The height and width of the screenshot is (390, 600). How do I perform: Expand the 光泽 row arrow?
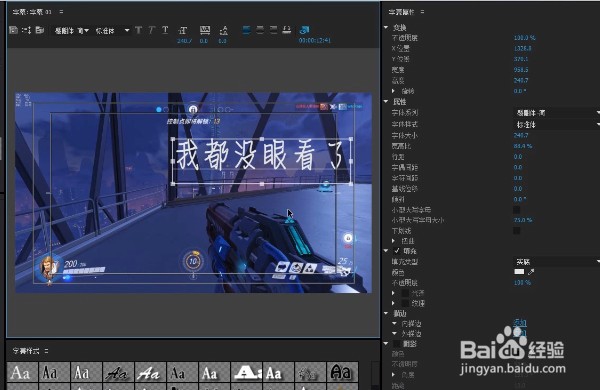[x=393, y=293]
